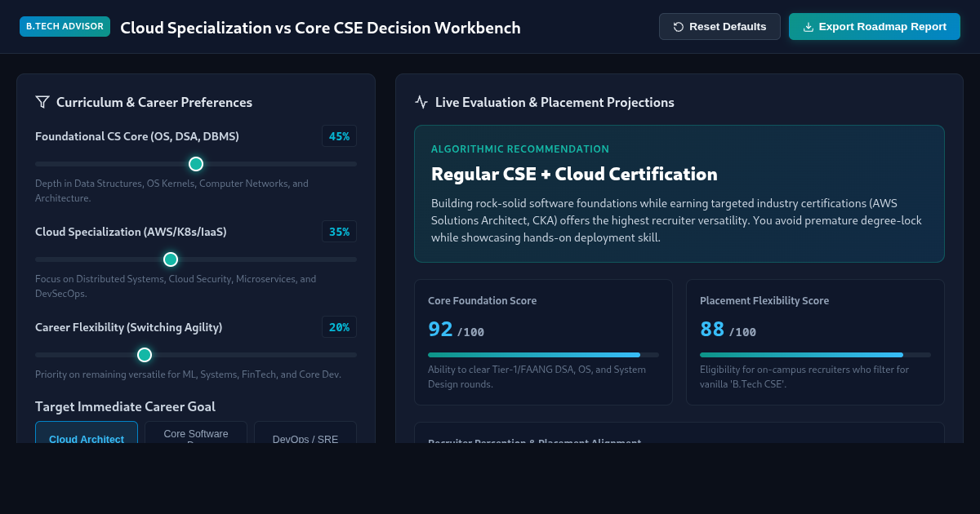Click the download icon on Export button
980x514 pixels.
point(808,27)
